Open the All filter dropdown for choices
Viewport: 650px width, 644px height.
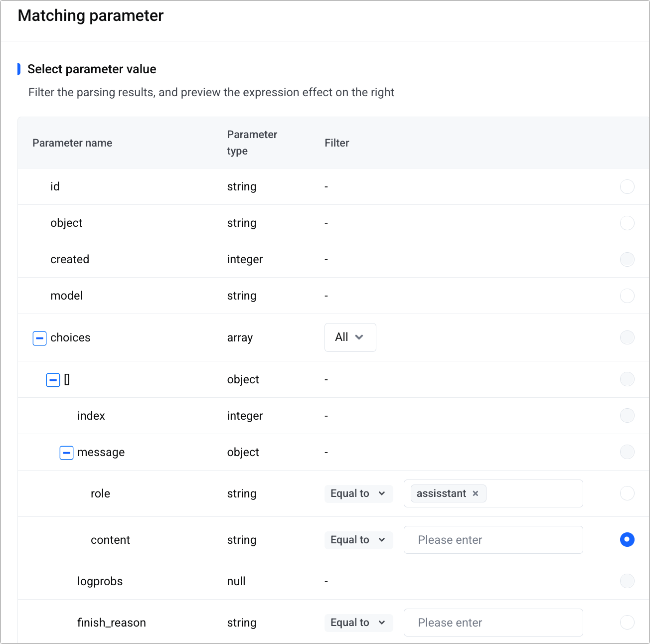(x=350, y=337)
